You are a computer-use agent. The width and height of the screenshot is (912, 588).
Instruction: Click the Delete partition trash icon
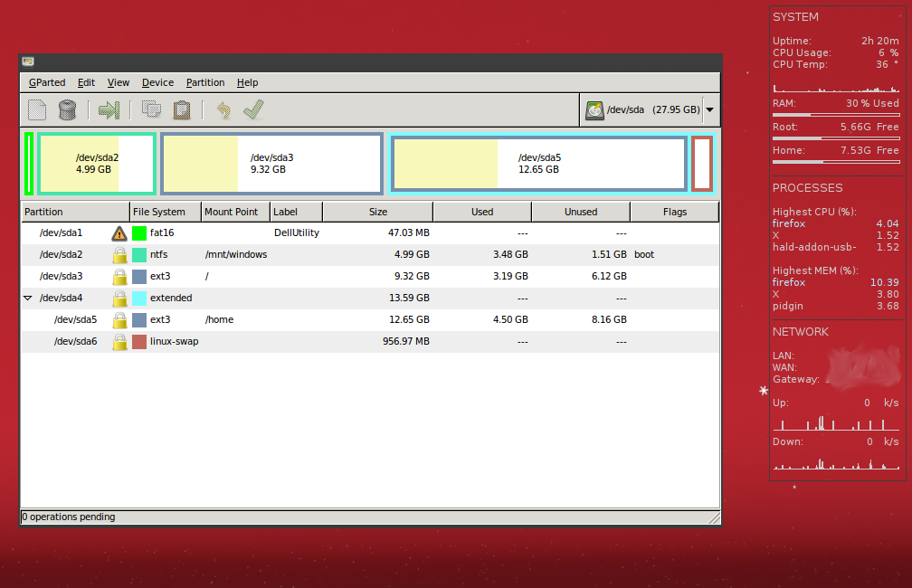tap(67, 109)
